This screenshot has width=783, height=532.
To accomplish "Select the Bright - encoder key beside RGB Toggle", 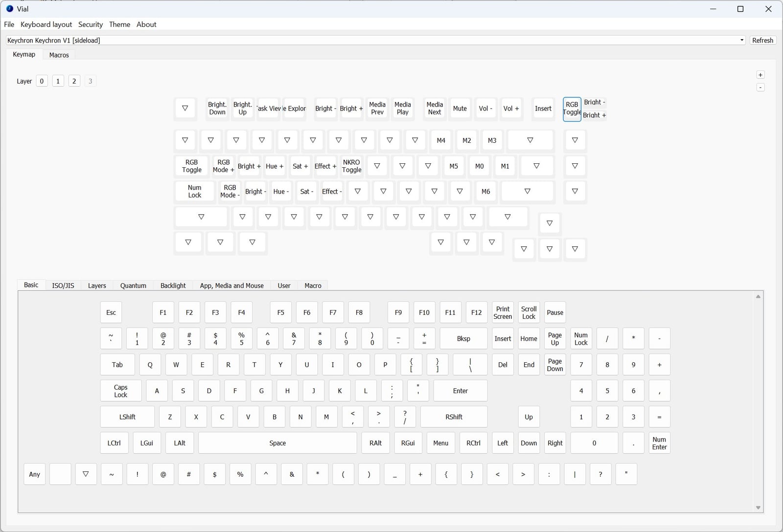I will [595, 102].
